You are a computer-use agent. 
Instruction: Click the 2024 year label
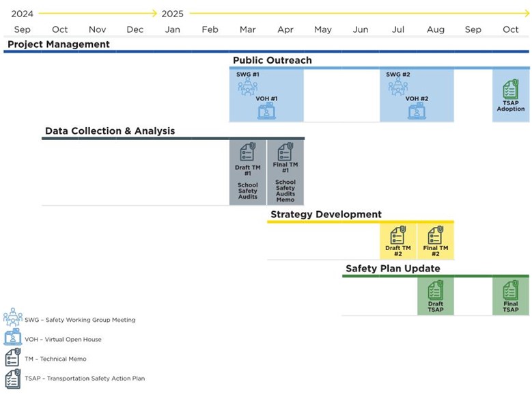click(22, 14)
